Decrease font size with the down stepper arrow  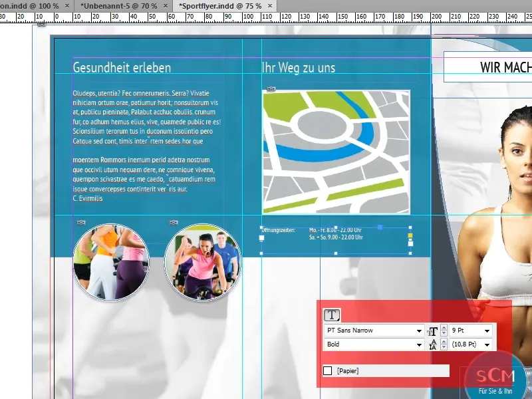[x=444, y=334]
